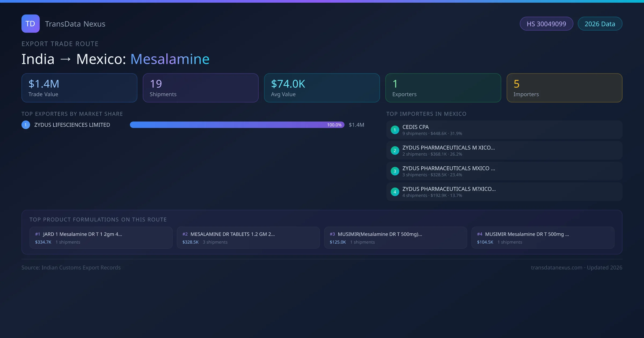The height and width of the screenshot is (338, 644).
Task: Open the $1.4M Trade Value card
Action: (79, 88)
